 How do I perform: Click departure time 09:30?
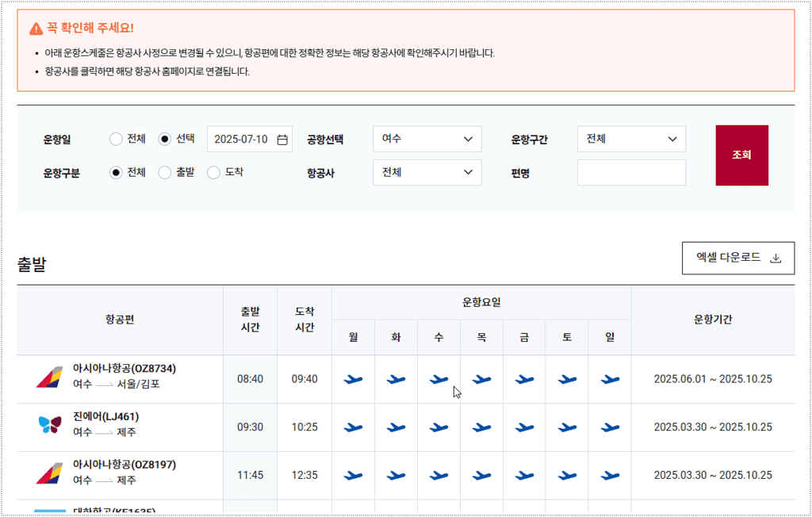(x=250, y=427)
